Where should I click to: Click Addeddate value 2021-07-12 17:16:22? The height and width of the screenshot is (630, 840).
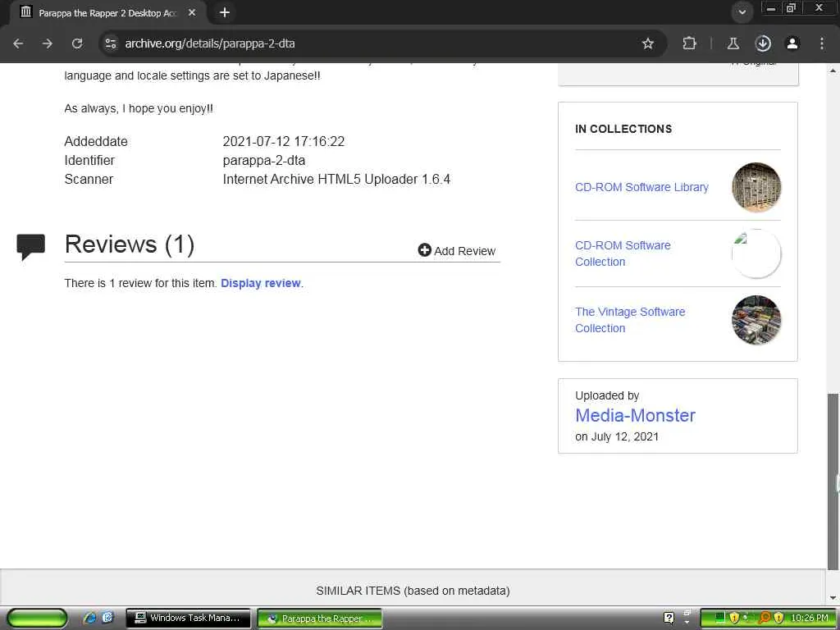coord(283,141)
